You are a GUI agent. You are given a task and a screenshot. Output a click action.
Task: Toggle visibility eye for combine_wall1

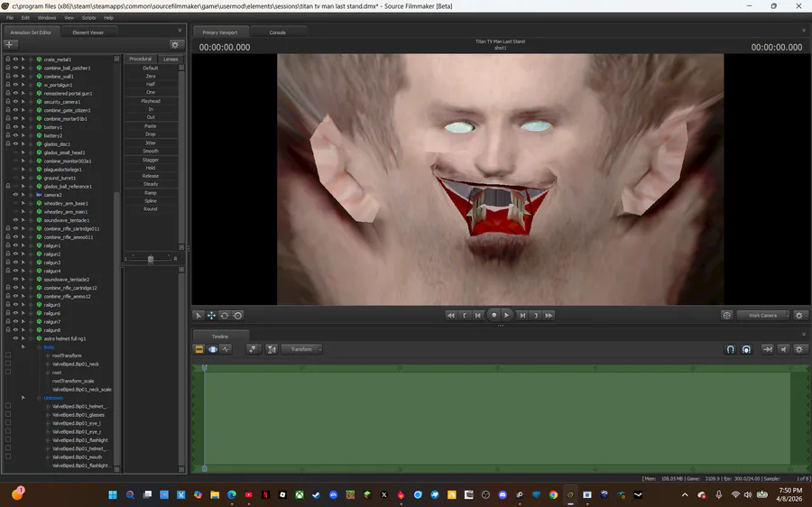[15, 76]
